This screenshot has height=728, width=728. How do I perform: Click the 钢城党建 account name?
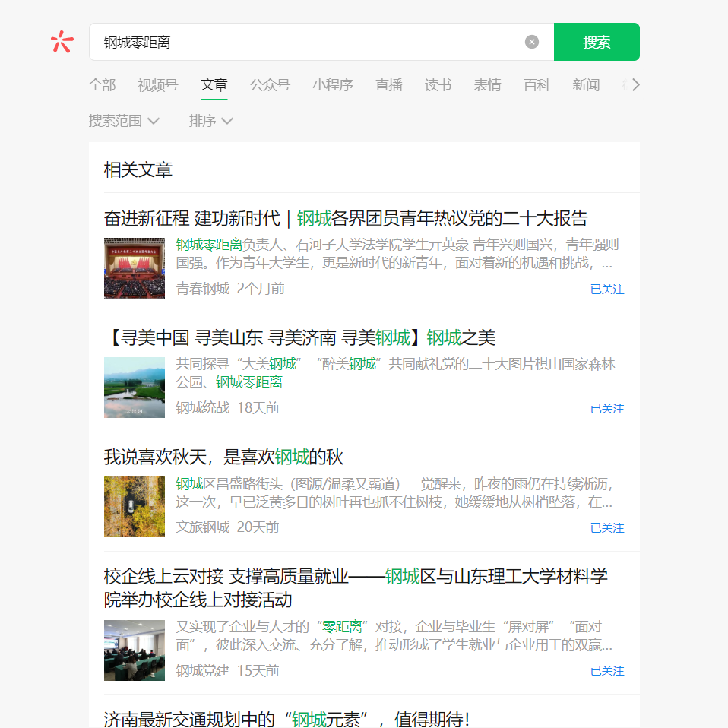click(203, 670)
